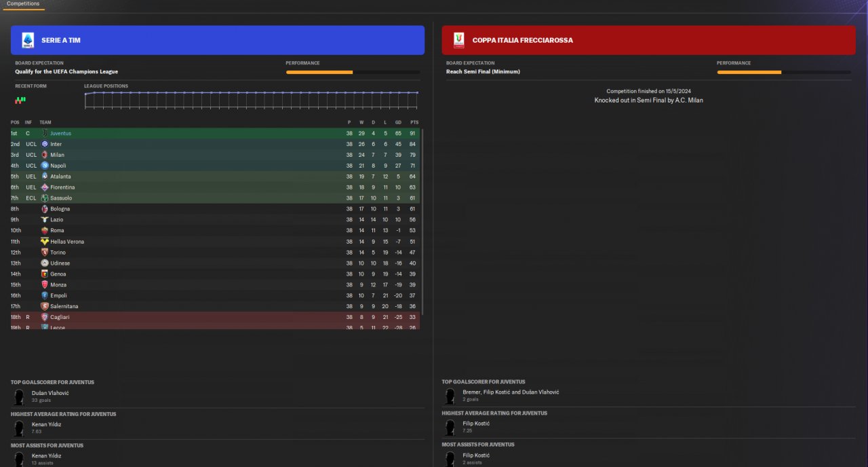This screenshot has height=467, width=868.
Task: Open Dušan Vlahović league top goalscorer
Action: (50, 393)
